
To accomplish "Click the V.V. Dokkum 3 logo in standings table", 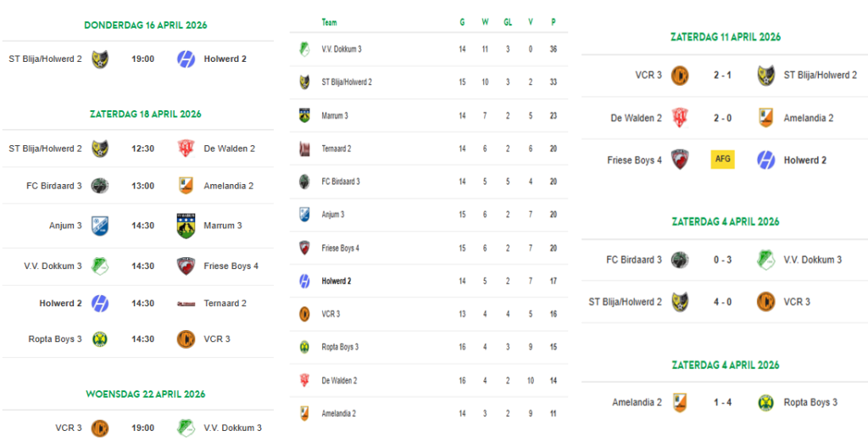I will click(304, 49).
